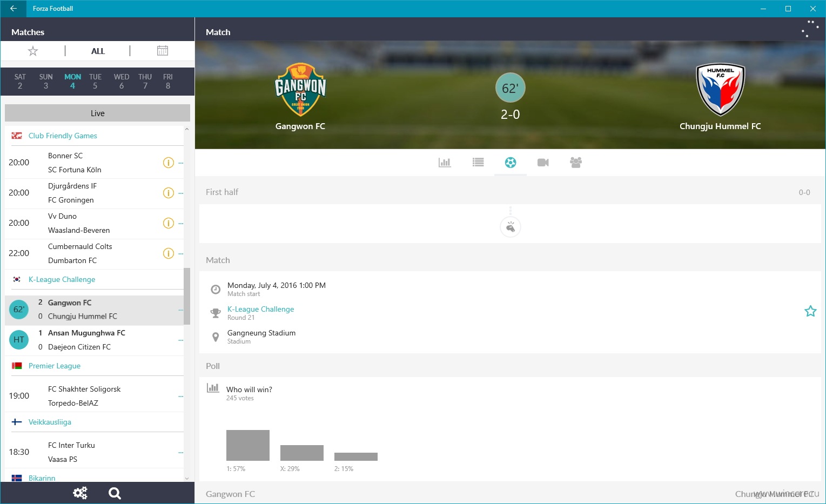The height and width of the screenshot is (504, 826).
Task: Toggle the favorite star for this match
Action: click(810, 311)
